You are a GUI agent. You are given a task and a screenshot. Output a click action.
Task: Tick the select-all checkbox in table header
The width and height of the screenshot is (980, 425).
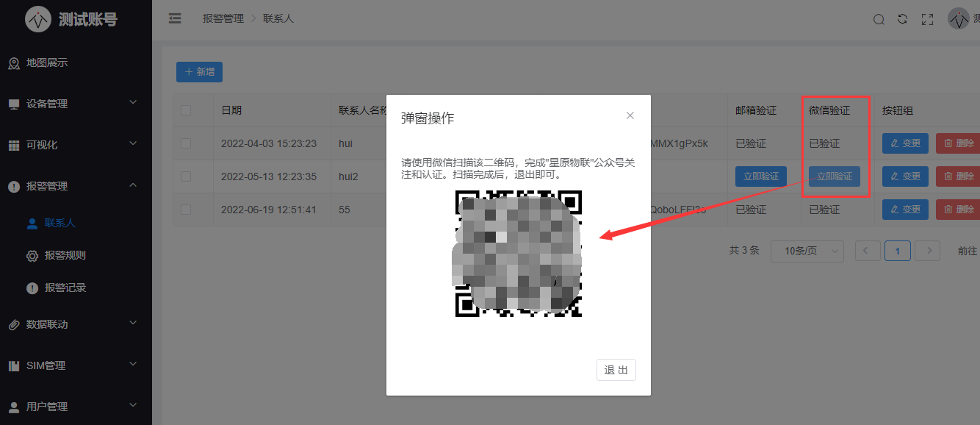186,110
